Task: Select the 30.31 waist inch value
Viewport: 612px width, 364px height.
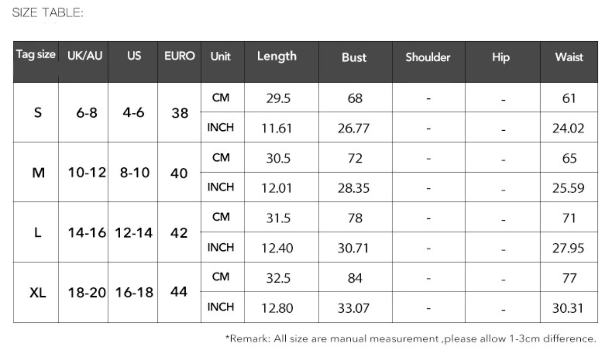Action: point(568,308)
